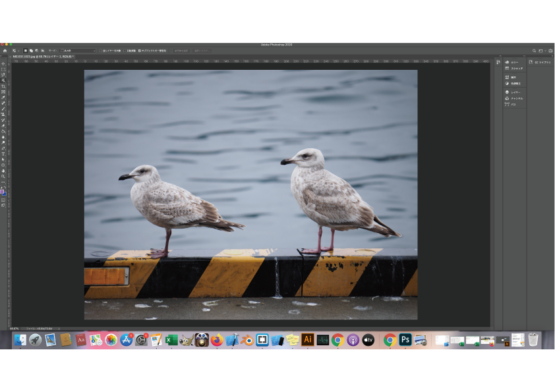This screenshot has height=392, width=555.
Task: Open the Layers (レイヤー) panel
Action: (x=514, y=92)
